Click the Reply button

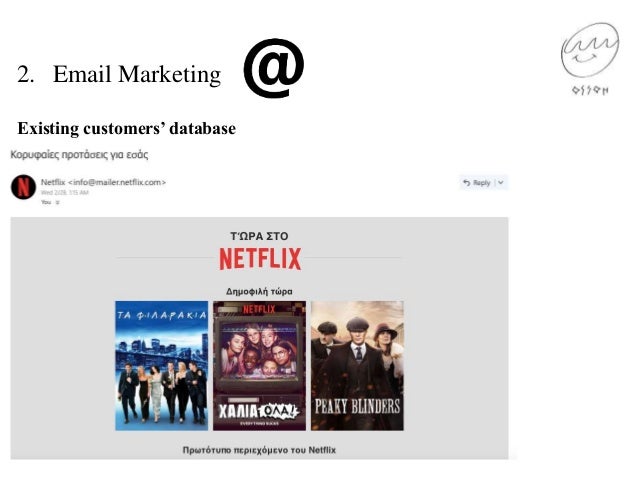coord(477,183)
